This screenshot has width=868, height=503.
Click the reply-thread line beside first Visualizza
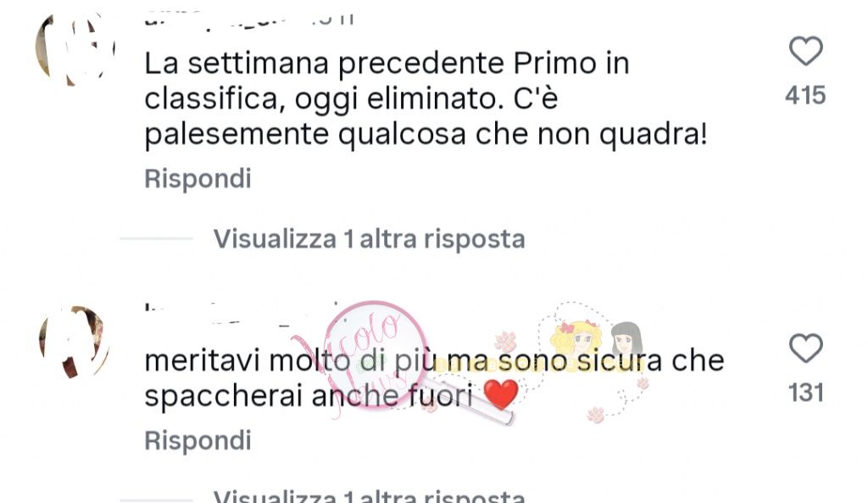pyautogui.click(x=156, y=238)
